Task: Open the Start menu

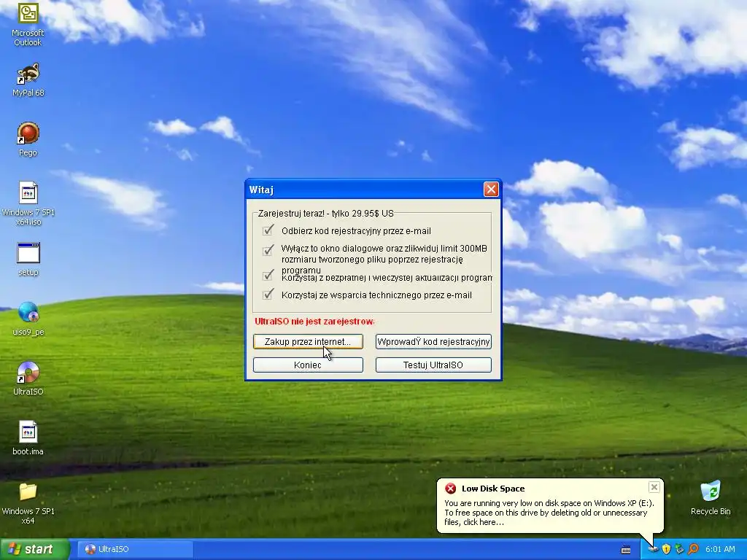Action: (34, 549)
